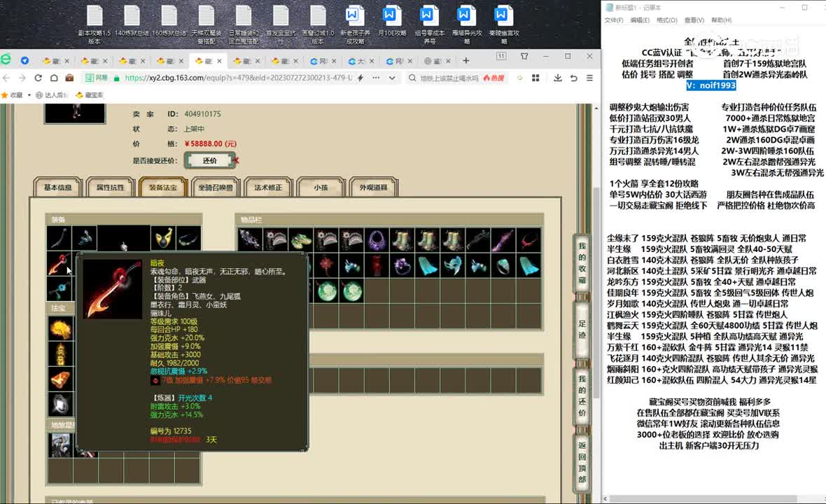Select the silver swirl 法宝 icon
Image resolution: width=826 pixels, height=504 pixels.
click(60, 405)
